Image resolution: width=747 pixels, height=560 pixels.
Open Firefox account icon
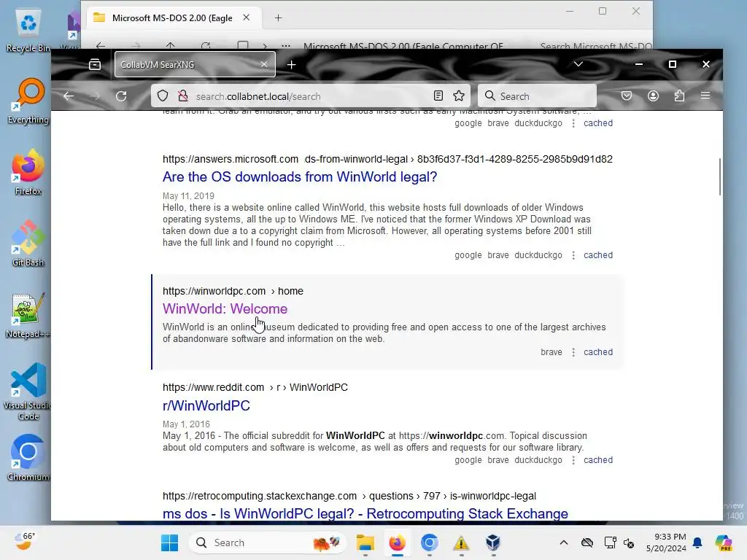tap(653, 96)
